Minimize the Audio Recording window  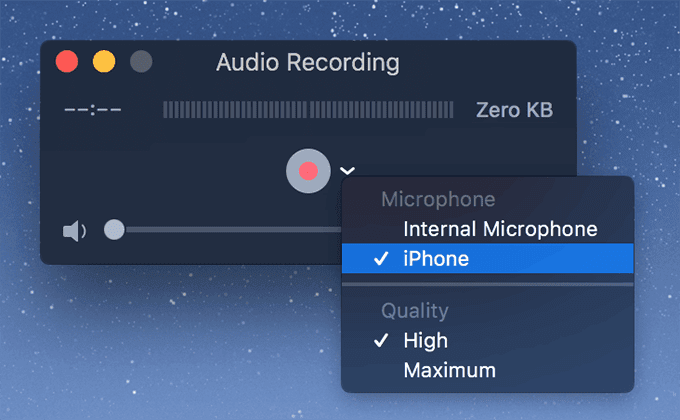[104, 61]
